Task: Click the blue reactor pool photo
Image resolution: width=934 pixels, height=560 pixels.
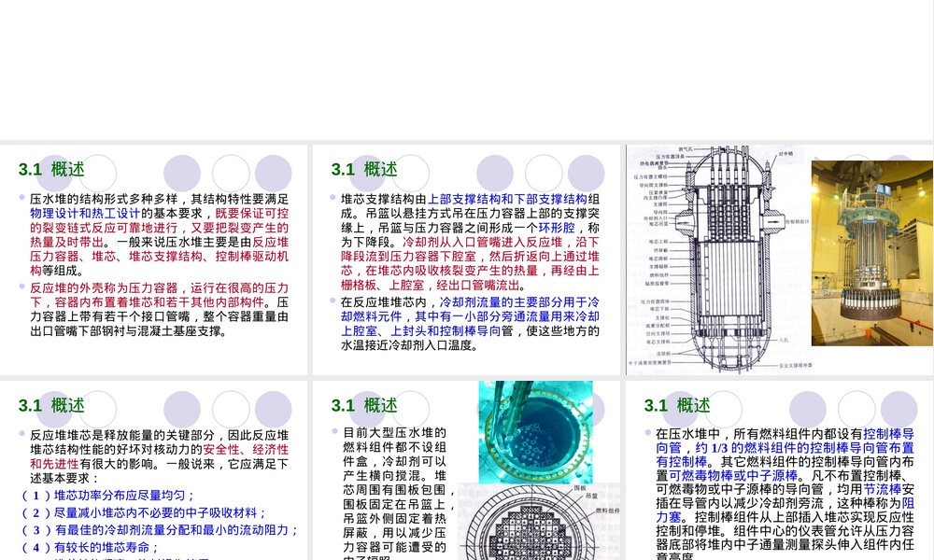Action: coord(535,432)
